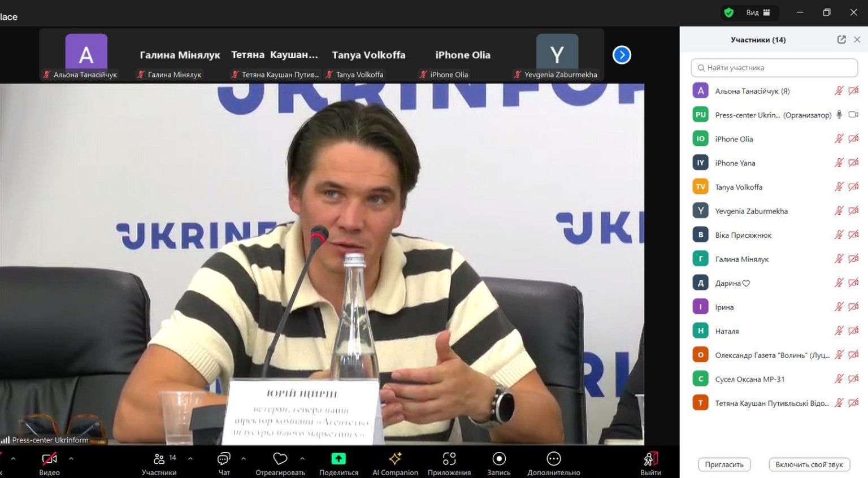Click the Leave meeting icon
Screen dimensions: 868x478
(650, 459)
